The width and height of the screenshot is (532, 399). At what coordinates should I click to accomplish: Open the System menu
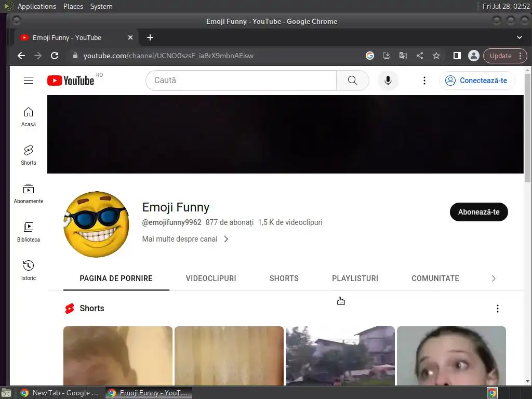101,6
